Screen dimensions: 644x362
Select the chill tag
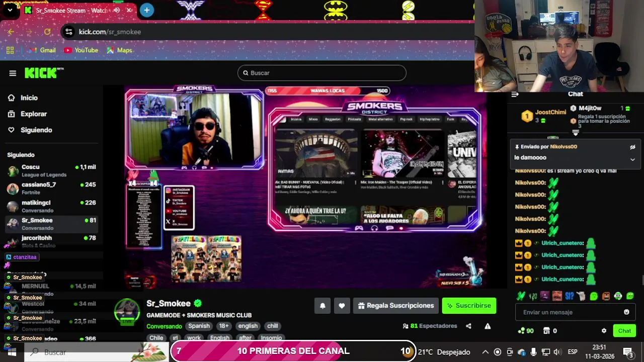click(272, 326)
